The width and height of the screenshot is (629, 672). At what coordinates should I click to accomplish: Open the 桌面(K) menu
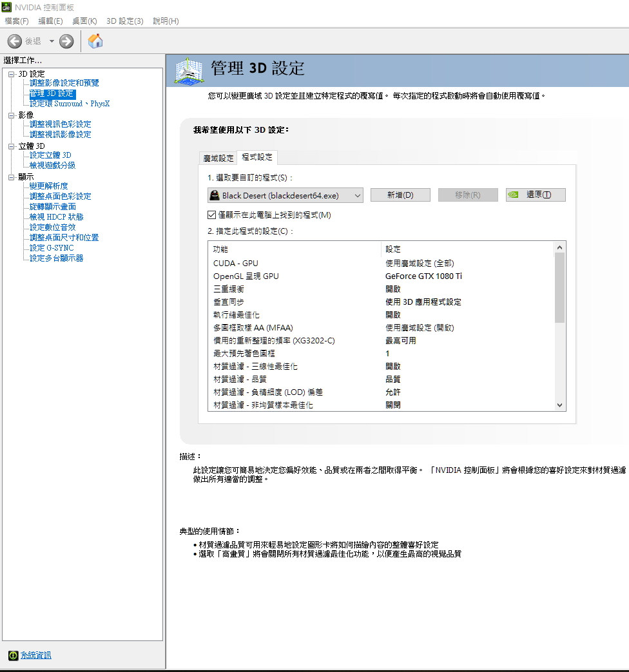coord(84,21)
